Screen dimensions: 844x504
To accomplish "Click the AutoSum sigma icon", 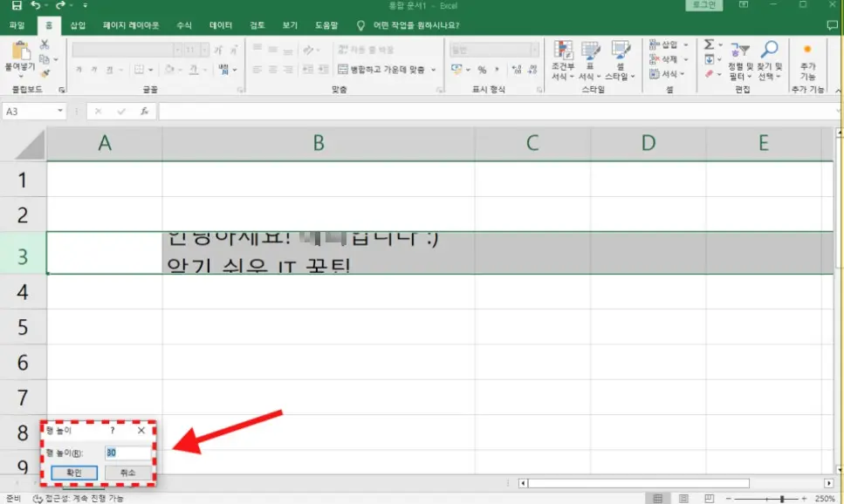I will tap(709, 44).
